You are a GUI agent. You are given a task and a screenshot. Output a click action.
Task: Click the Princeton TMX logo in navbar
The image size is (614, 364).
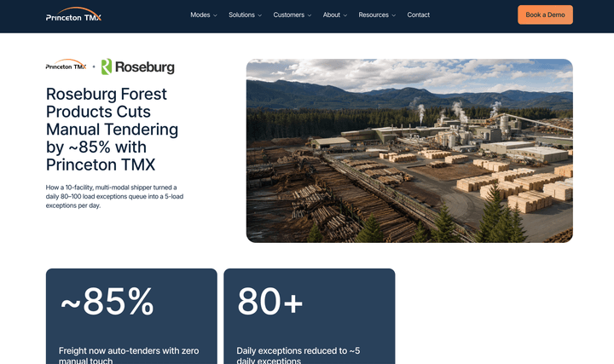pyautogui.click(x=73, y=14)
